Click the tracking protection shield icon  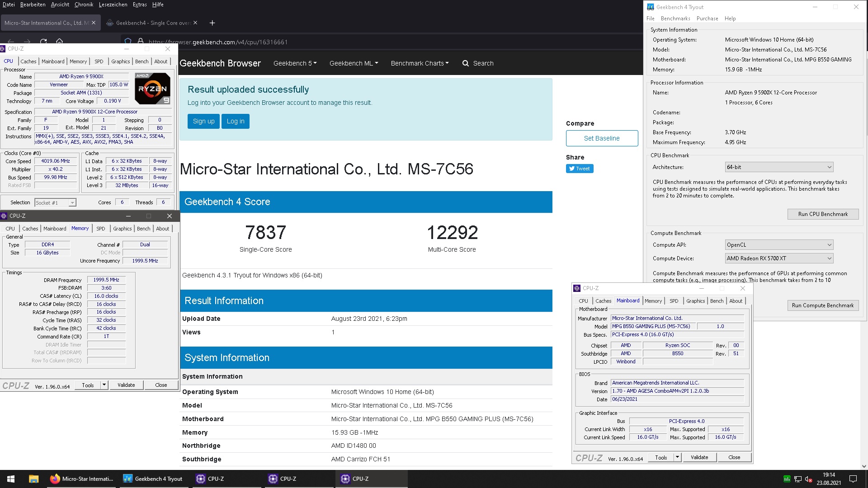128,41
